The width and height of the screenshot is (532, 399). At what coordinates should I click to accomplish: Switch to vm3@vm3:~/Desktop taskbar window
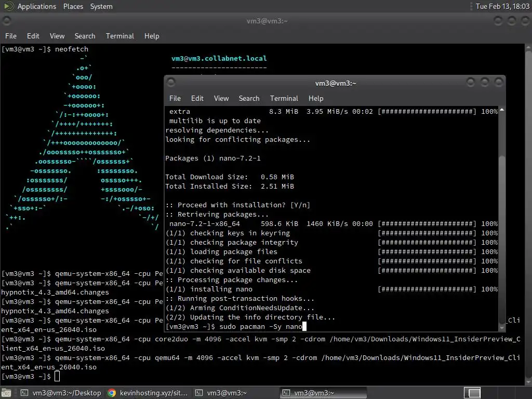pos(61,393)
